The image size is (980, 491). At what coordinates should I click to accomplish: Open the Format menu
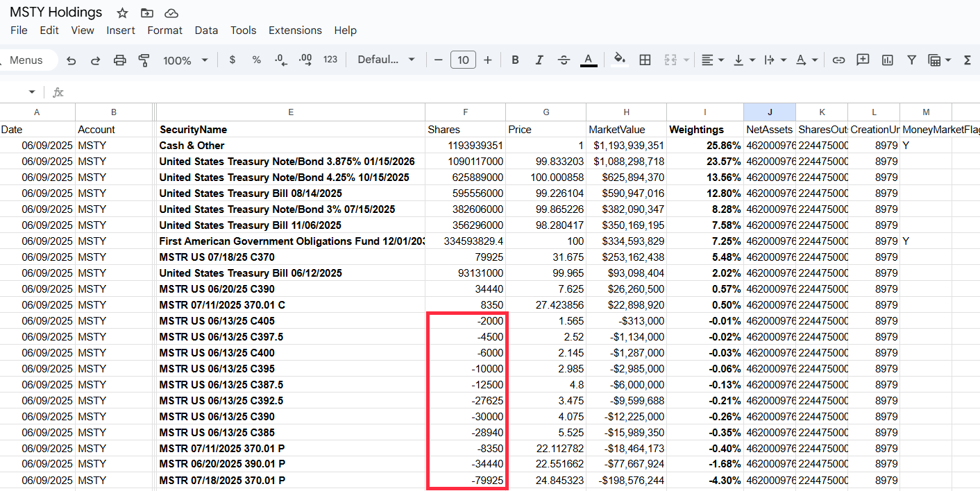tap(165, 31)
